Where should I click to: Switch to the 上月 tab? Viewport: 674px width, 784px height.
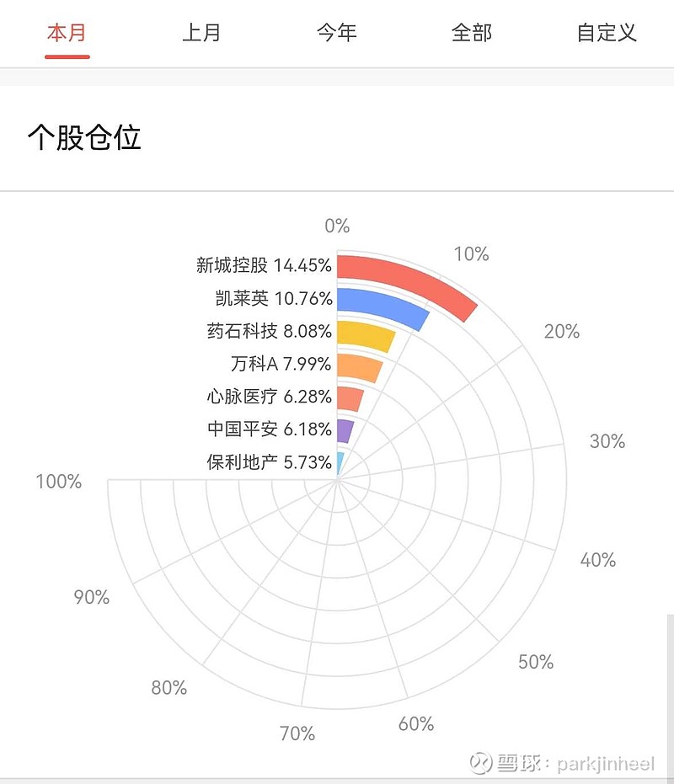202,34
